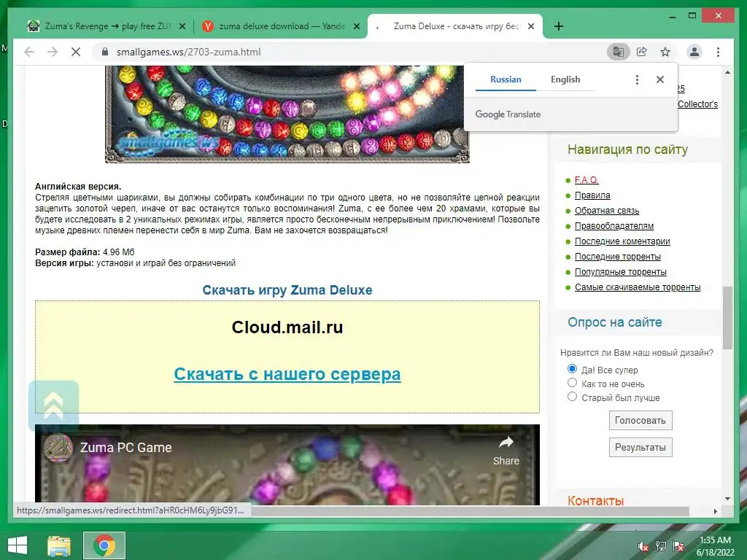The width and height of the screenshot is (747, 560).
Task: Click the Zuma PC Game video title
Action: click(x=125, y=448)
